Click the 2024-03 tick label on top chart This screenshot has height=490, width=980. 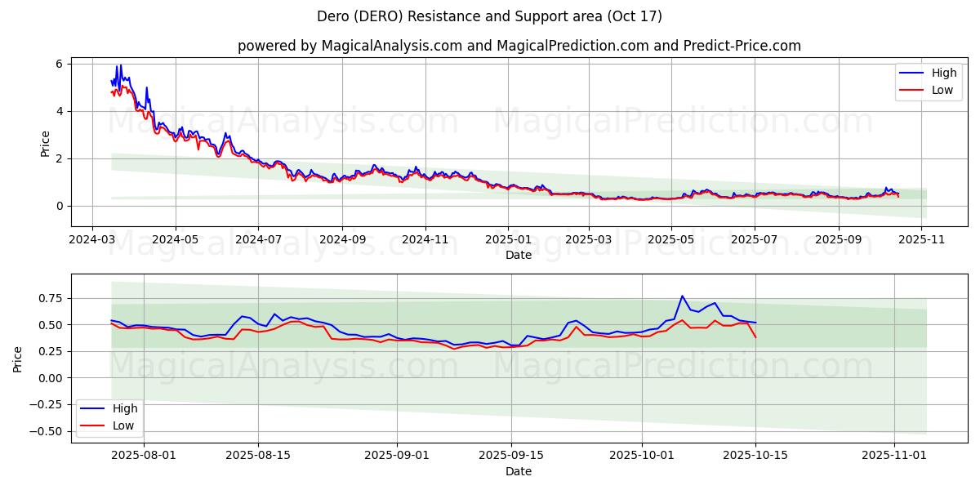[91, 239]
